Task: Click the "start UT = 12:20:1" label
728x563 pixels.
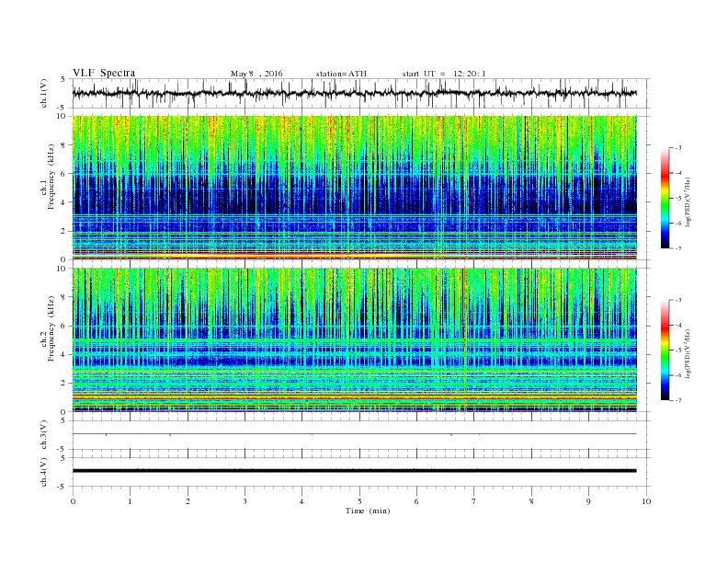Action: tap(444, 74)
